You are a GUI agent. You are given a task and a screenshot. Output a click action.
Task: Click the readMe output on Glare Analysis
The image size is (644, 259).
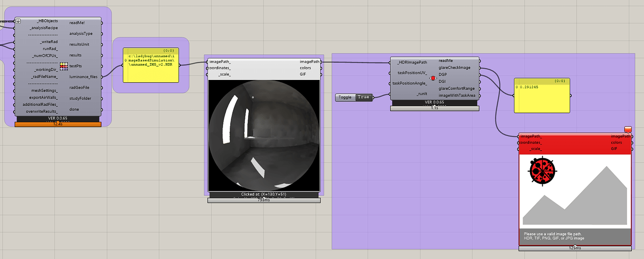coord(446,60)
